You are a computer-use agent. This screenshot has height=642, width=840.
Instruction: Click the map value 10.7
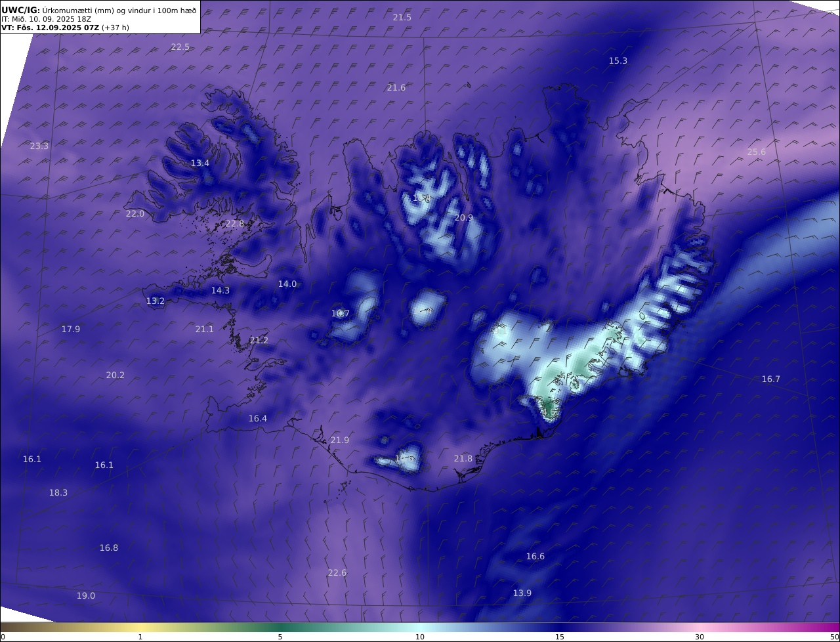click(341, 313)
